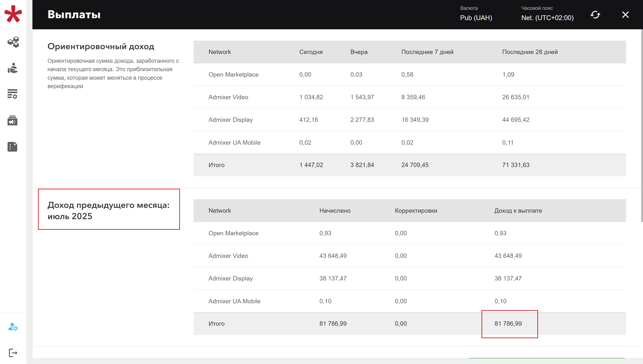Screen dimensions: 643x364
Task: Open the Часовой пояс Net. (UTC+02:00) selector
Action: pyautogui.click(x=547, y=14)
